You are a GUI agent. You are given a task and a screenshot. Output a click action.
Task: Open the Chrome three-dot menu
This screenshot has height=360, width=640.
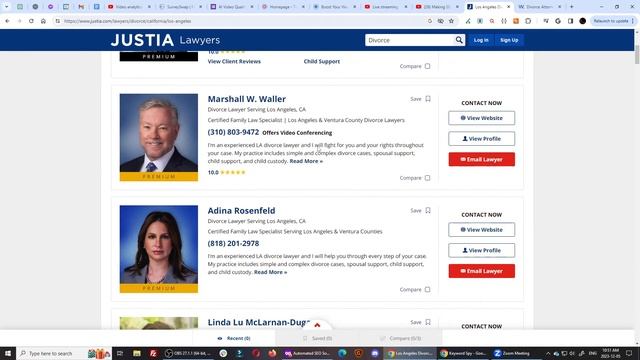point(633,21)
